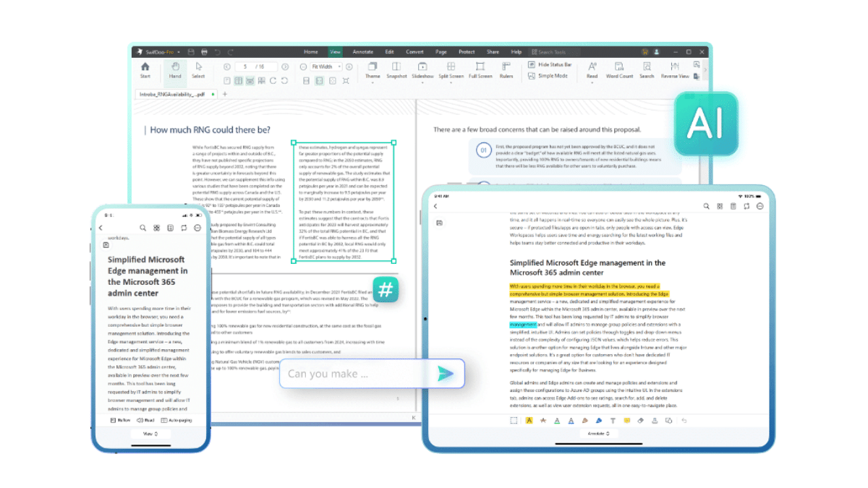Turn on Auto-paging on the phone
This screenshot has height=488, width=868.
178,420
